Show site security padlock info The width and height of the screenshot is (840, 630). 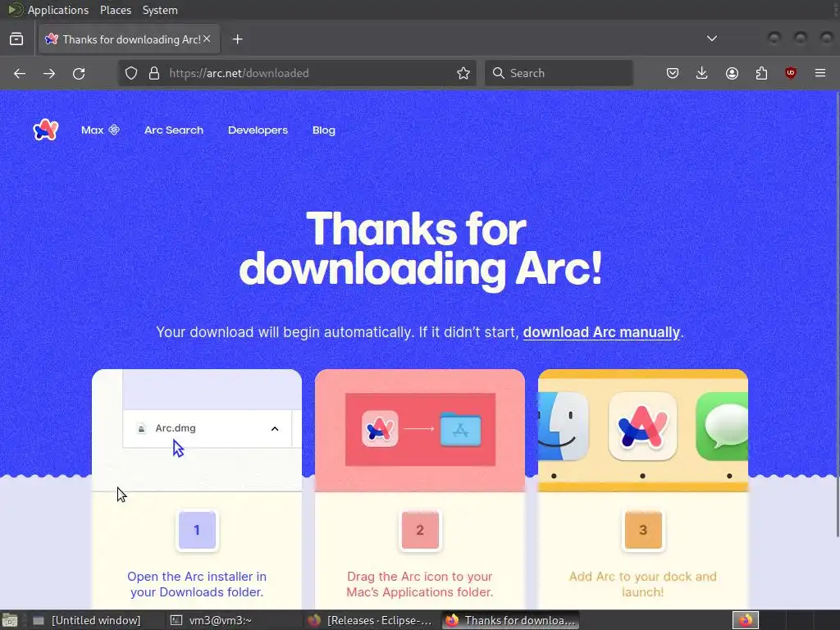[154, 73]
